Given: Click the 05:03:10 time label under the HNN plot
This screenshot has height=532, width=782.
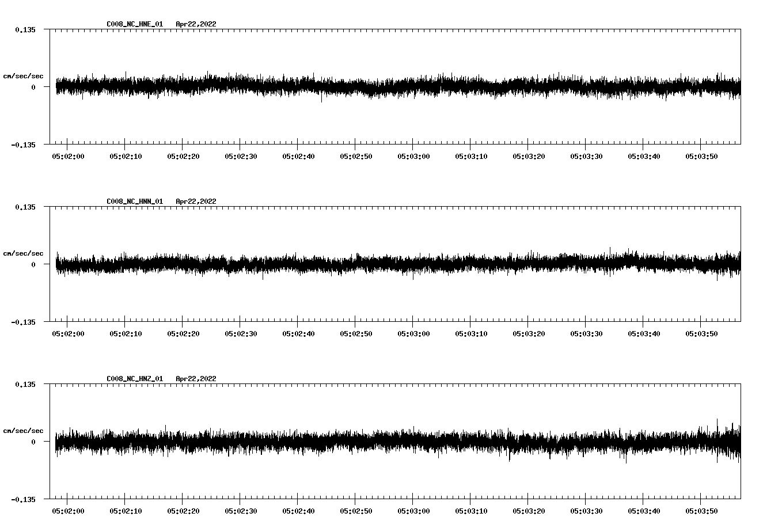Looking at the screenshot, I should point(471,333).
